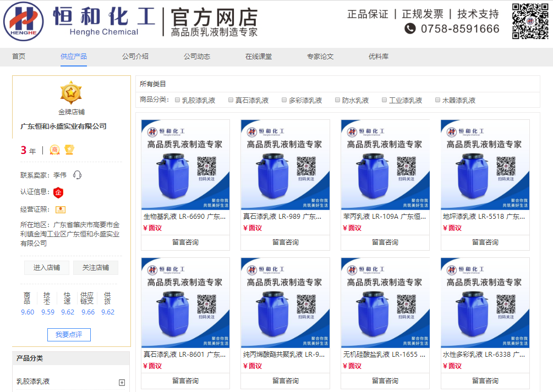Click 留言咨询 under 苯丙乳液 LR-109A

pyautogui.click(x=385, y=242)
